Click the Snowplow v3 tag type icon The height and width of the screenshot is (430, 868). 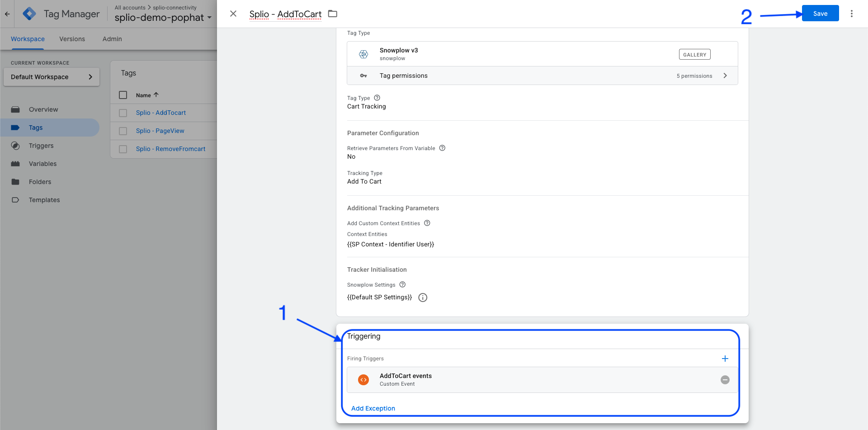363,54
